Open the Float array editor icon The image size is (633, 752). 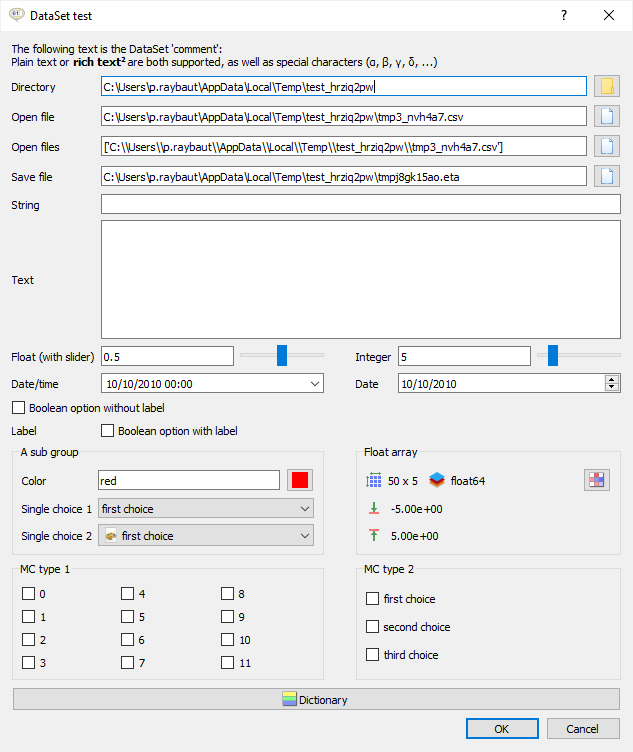point(597,480)
